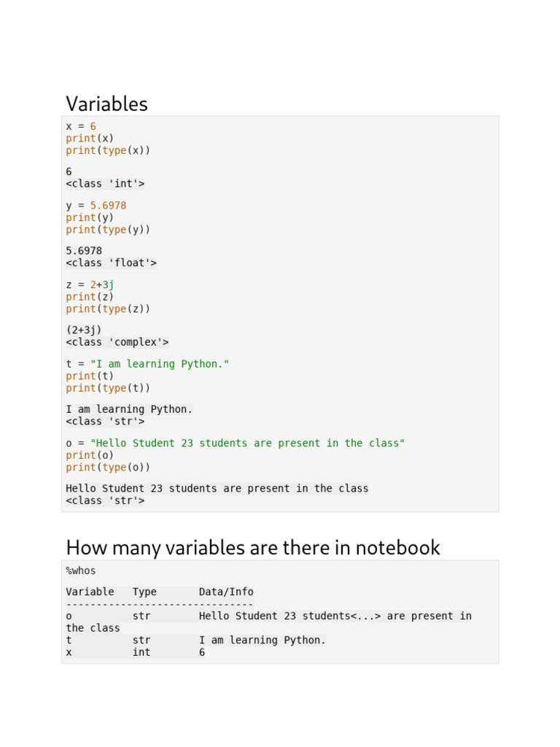This screenshot has width=560, height=747.
Task: Click the 'How many variables are there' heading
Action: pos(253,547)
